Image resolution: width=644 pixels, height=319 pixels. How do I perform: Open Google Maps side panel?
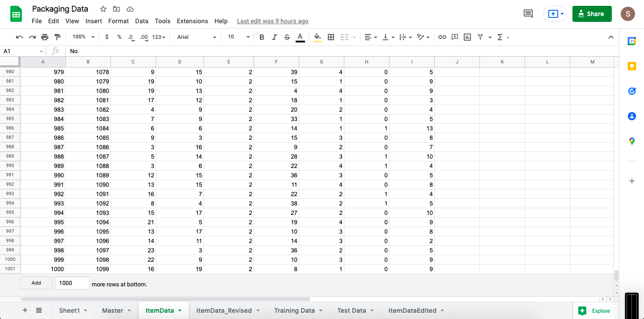(632, 141)
